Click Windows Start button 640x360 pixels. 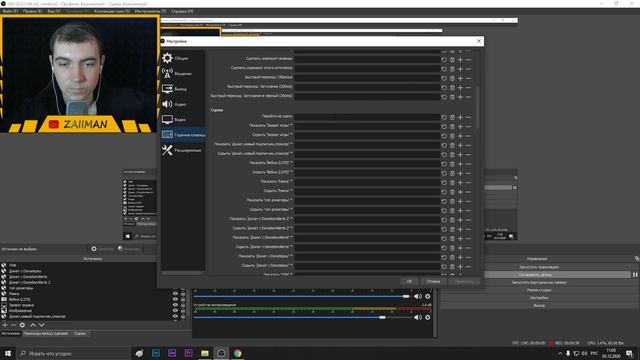(8, 353)
